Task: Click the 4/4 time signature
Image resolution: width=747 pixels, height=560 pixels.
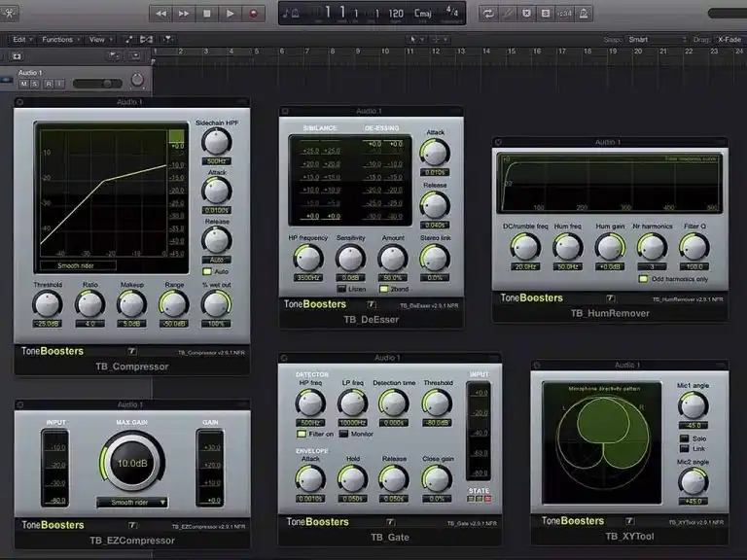Action: [x=451, y=12]
